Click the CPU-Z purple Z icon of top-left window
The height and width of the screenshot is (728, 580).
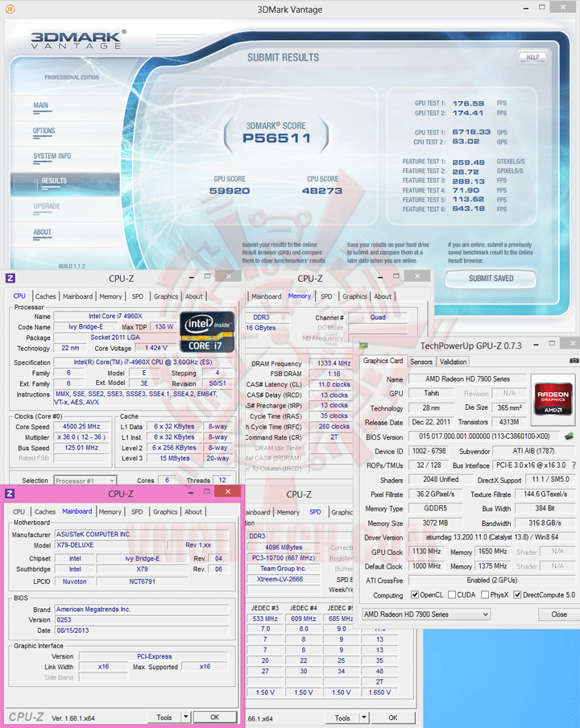click(10, 278)
